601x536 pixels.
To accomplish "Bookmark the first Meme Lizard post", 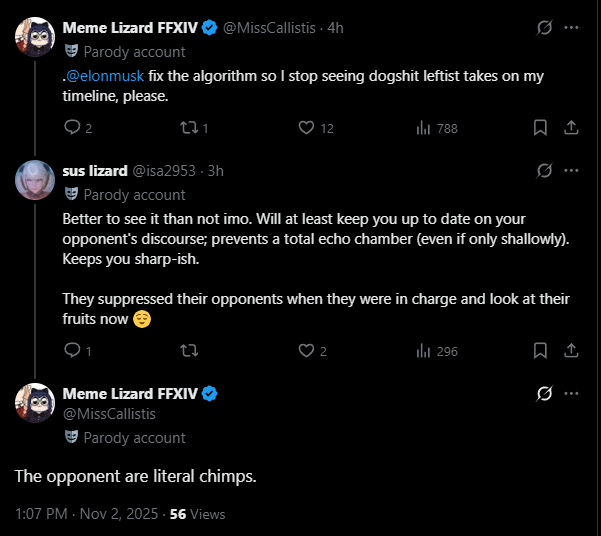I will [x=540, y=127].
